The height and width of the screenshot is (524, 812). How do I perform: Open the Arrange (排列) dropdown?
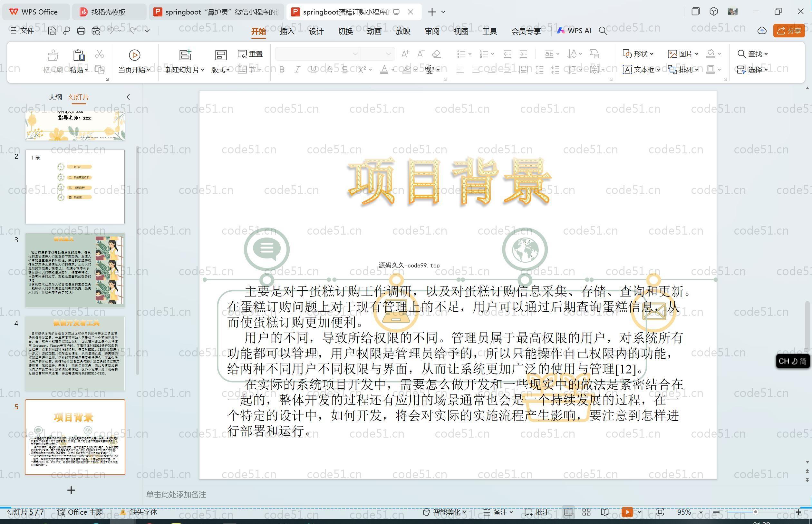[683, 70]
